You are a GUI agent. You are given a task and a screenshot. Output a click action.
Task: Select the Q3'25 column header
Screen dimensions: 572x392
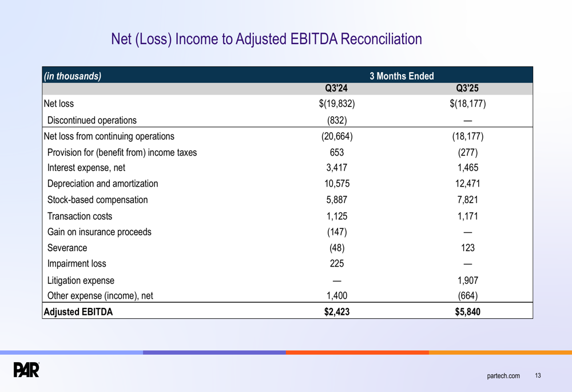pyautogui.click(x=467, y=88)
